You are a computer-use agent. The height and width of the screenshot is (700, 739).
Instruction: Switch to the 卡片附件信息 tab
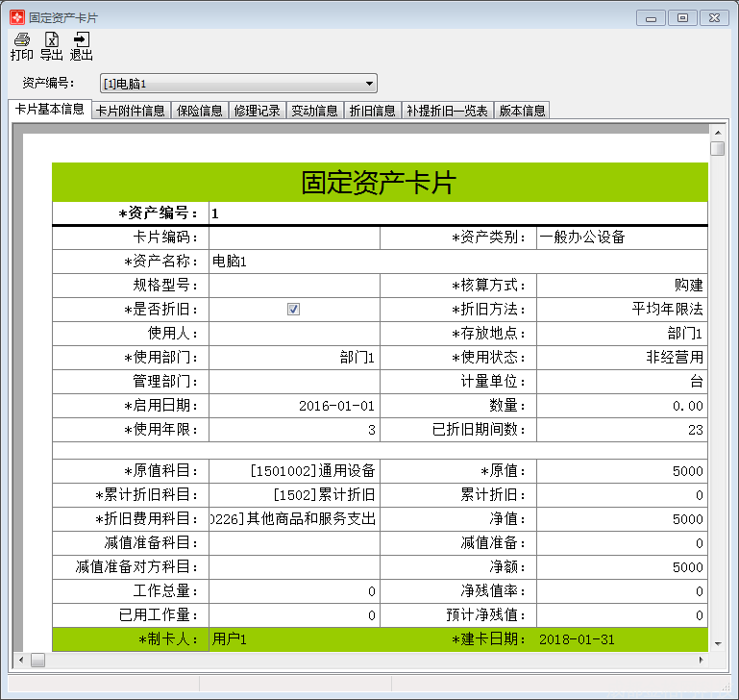coord(131,111)
